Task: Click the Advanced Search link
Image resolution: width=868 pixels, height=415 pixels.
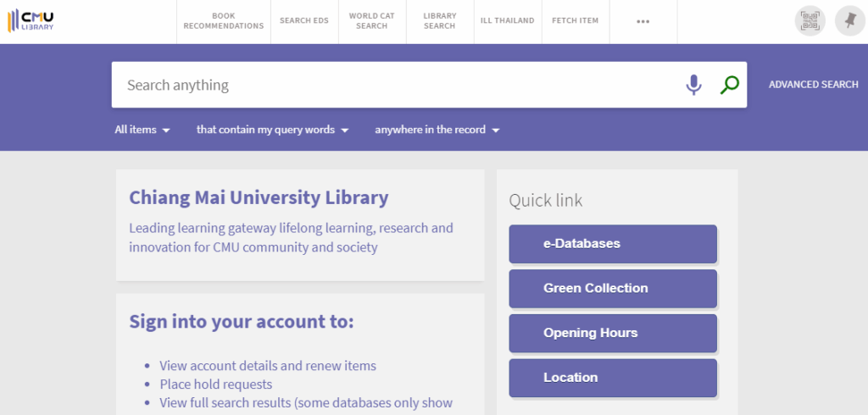Action: [x=813, y=85]
